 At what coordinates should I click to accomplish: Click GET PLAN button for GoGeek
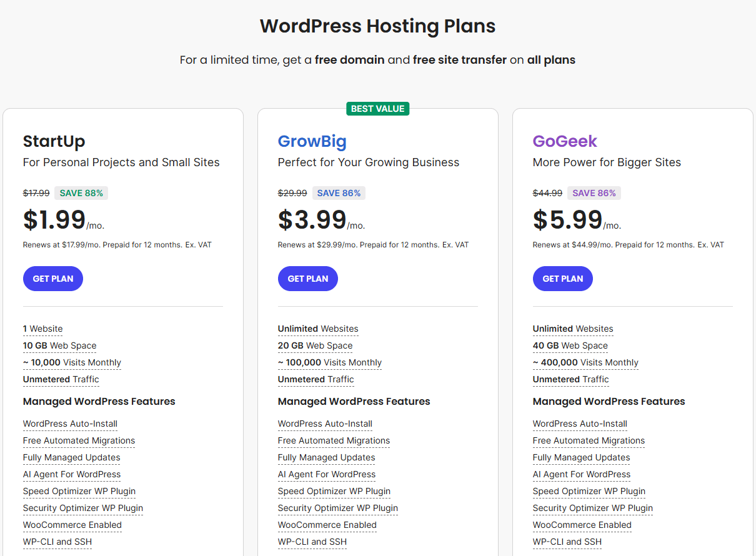pos(562,279)
